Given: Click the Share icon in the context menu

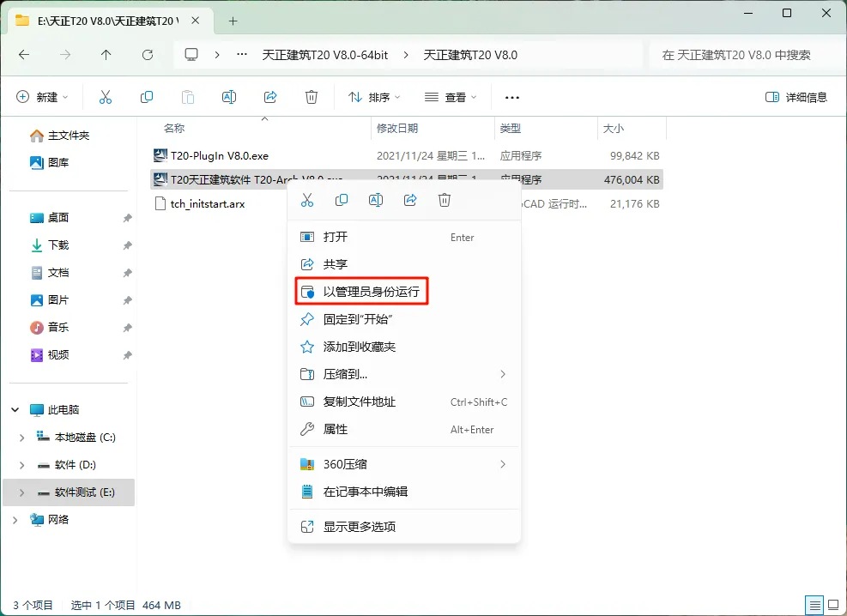Looking at the screenshot, I should (x=410, y=200).
